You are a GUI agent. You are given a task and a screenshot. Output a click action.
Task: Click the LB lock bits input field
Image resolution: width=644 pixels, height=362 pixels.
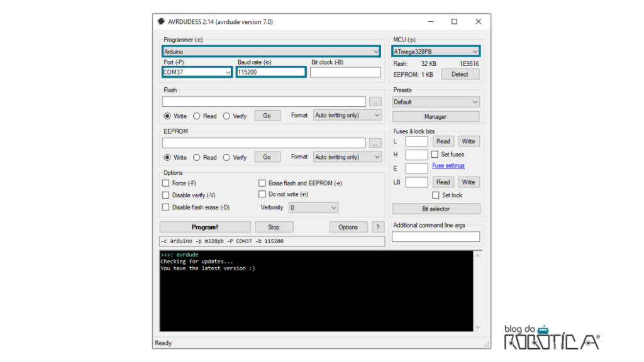[x=417, y=182]
